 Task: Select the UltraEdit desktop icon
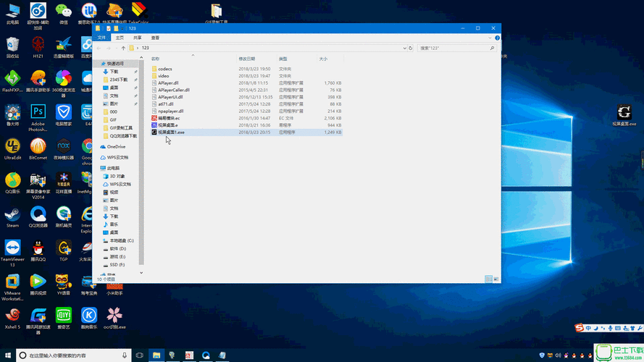click(x=13, y=149)
